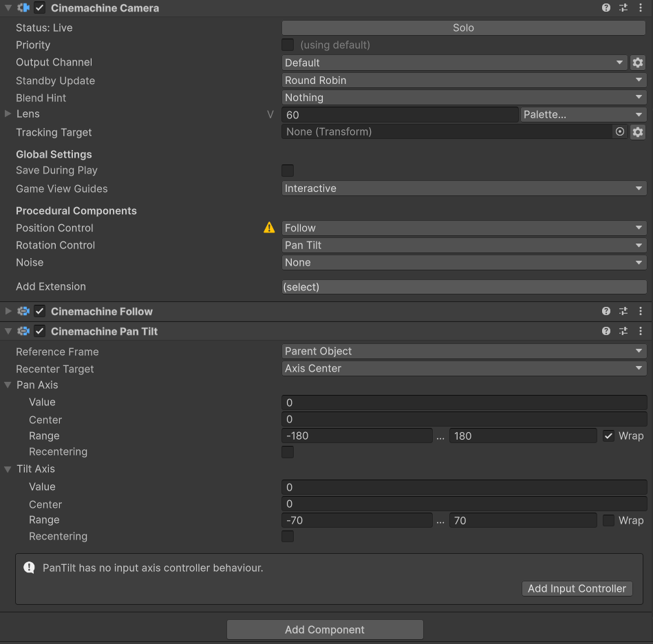
Task: Click the Solo button
Action: 464,28
